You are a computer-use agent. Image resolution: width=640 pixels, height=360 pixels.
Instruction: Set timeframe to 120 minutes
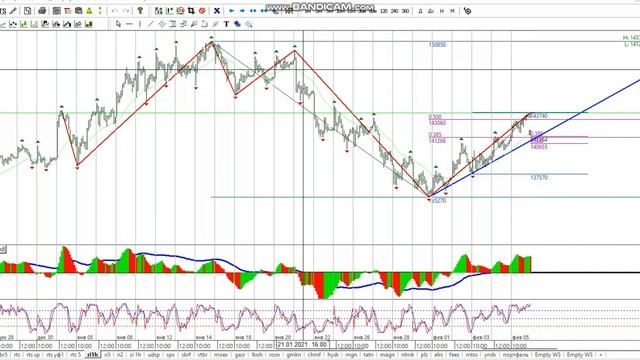pyautogui.click(x=384, y=11)
